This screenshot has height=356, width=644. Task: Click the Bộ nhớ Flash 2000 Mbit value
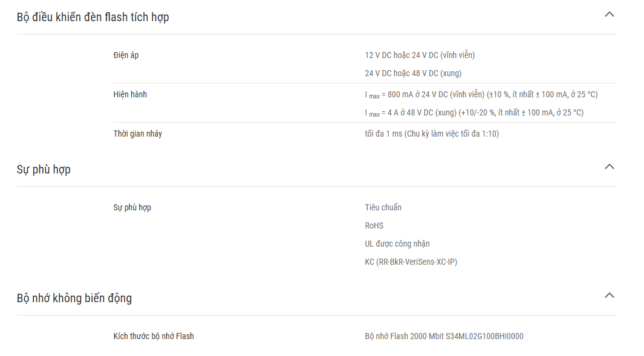pyautogui.click(x=444, y=336)
